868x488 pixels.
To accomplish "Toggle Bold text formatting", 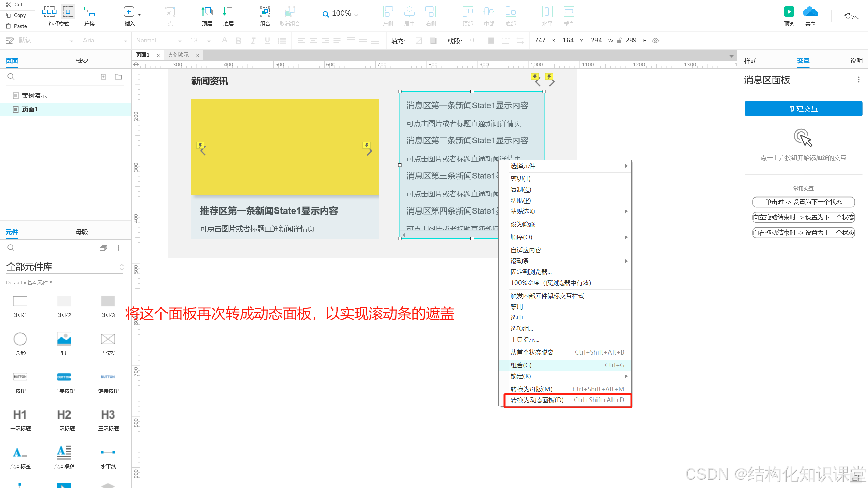I will pyautogui.click(x=238, y=41).
